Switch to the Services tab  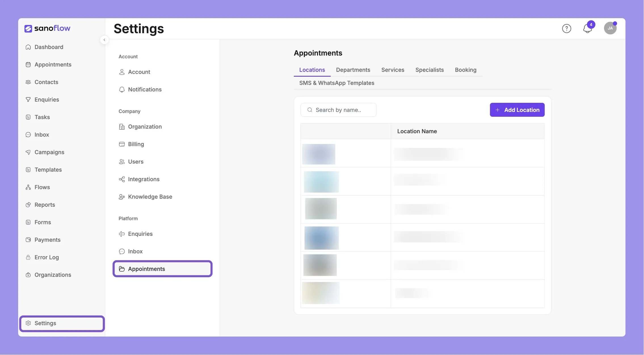pos(393,70)
